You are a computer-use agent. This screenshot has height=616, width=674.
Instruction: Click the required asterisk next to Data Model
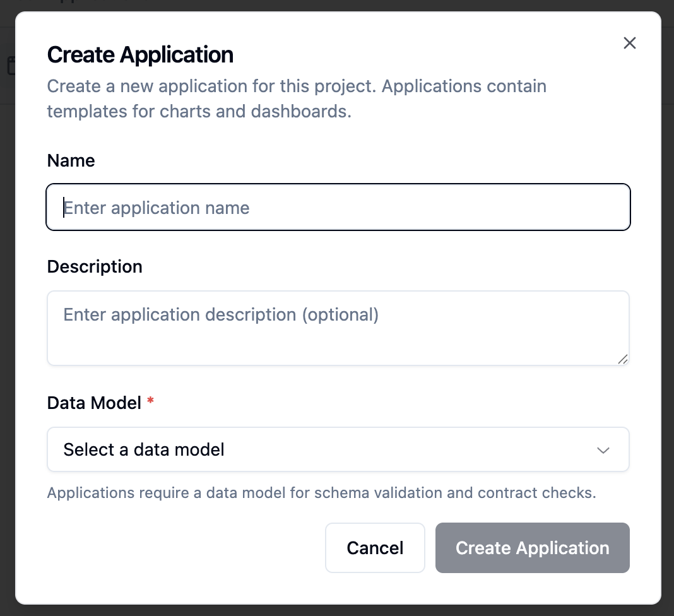150,402
